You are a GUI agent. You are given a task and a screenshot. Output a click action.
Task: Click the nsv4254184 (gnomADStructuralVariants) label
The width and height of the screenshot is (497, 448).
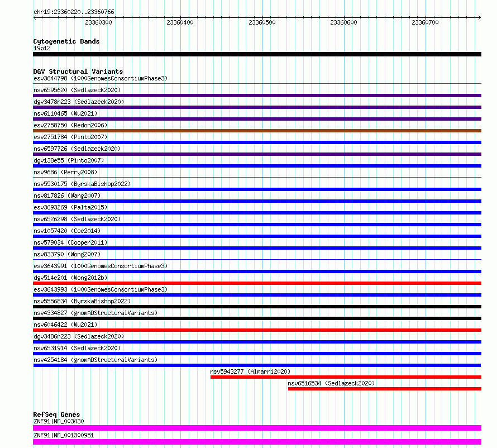(95, 360)
